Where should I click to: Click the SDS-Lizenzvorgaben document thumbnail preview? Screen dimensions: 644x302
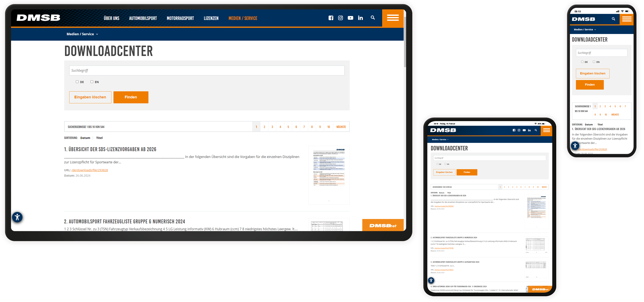point(329,175)
